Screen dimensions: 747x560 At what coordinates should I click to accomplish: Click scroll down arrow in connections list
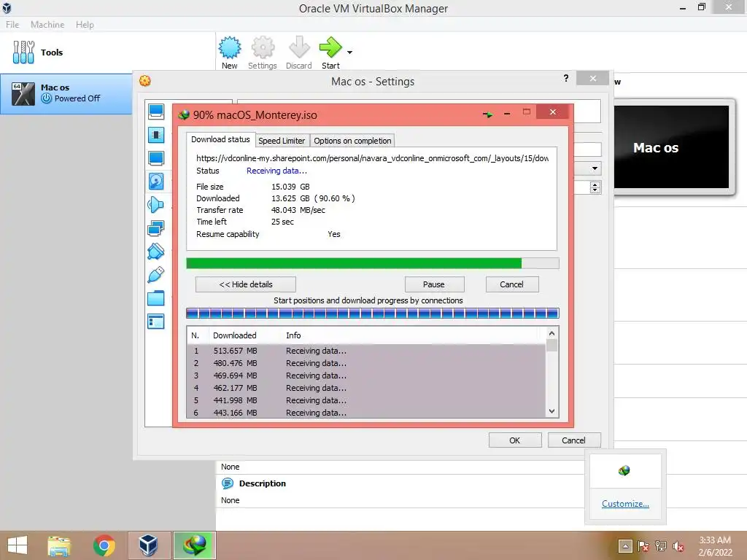click(x=551, y=411)
